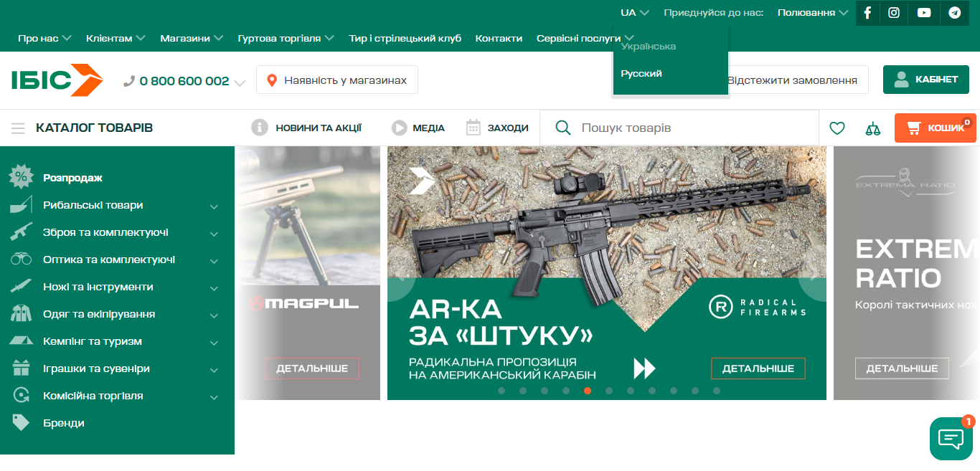Select the first carousel pagination dot

tap(501, 391)
